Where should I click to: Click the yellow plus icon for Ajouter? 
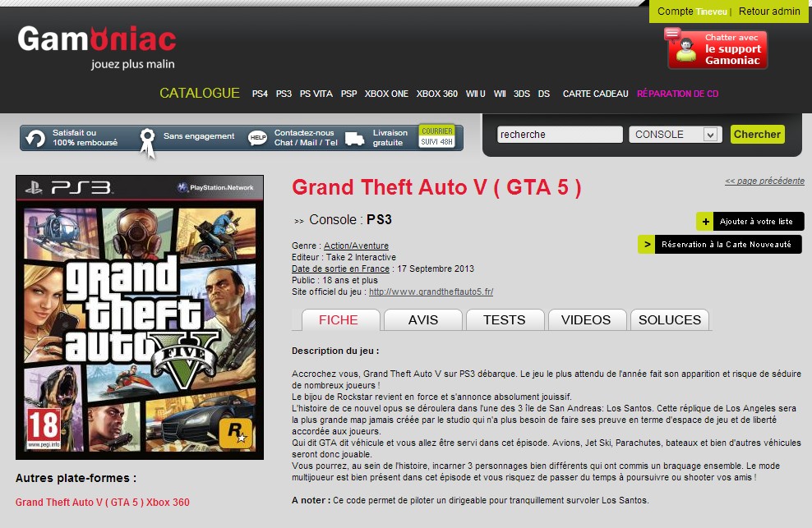[705, 222]
